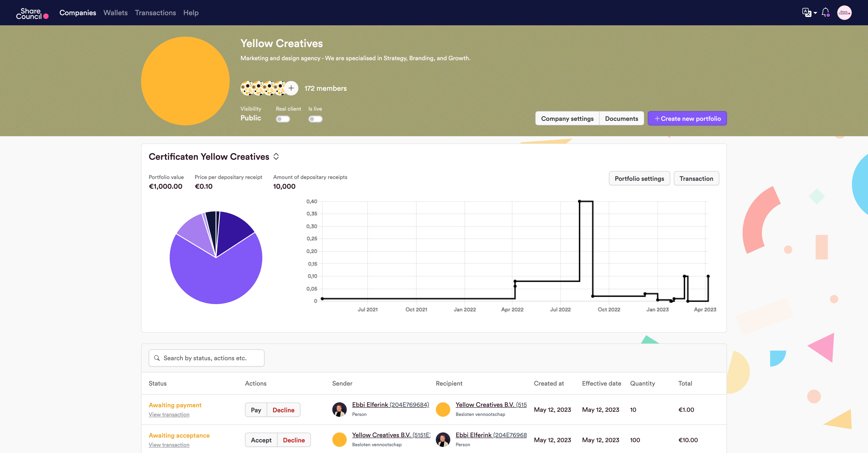
Task: Click Create new portfolio
Action: click(x=687, y=119)
